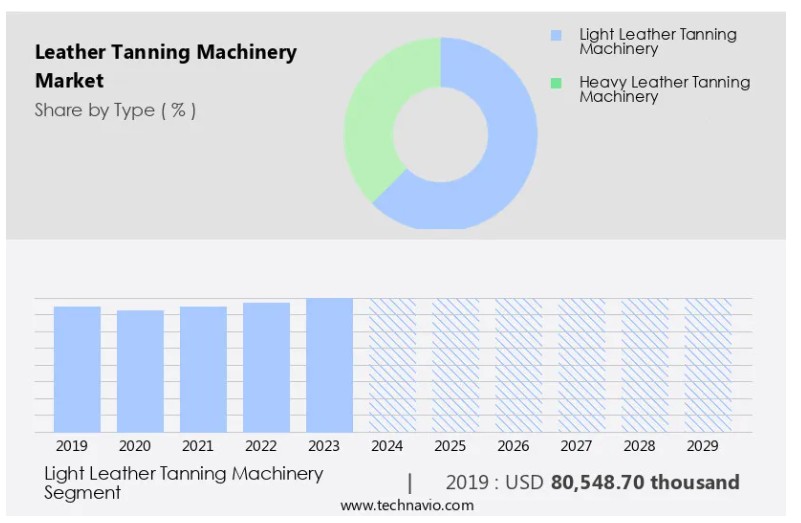
Task: Select the hatched 2027 forecast bar
Action: [x=581, y=365]
